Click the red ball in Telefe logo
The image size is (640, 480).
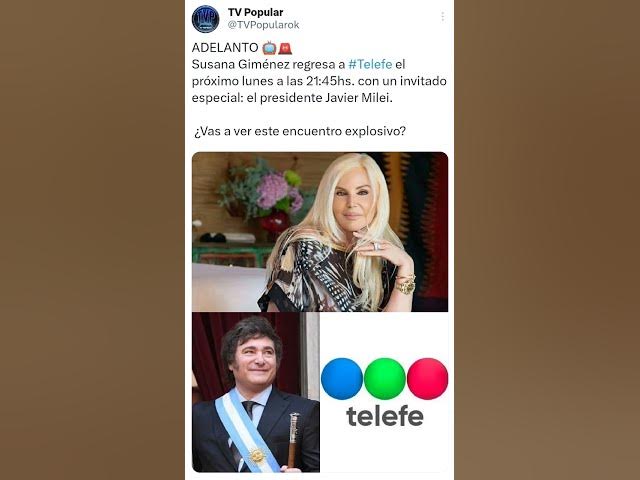coord(427,379)
